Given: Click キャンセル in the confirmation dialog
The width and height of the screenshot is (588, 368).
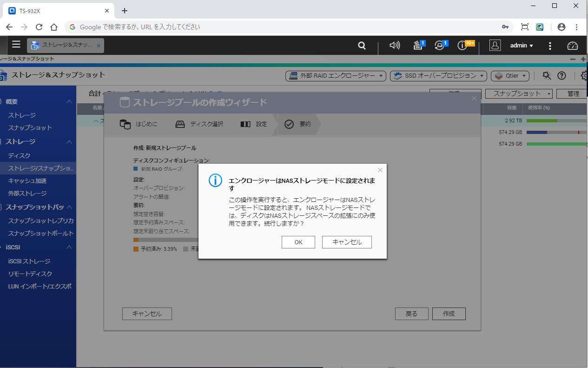Looking at the screenshot, I should [x=347, y=242].
